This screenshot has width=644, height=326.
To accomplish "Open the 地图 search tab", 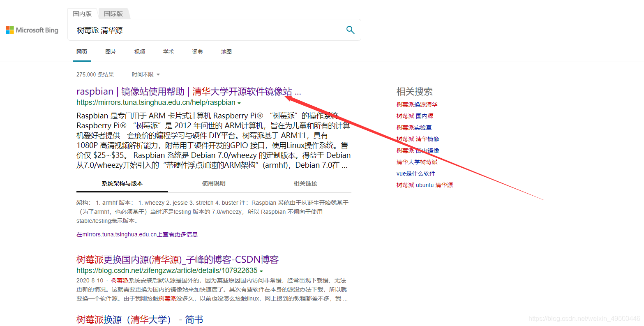I will (x=226, y=52).
